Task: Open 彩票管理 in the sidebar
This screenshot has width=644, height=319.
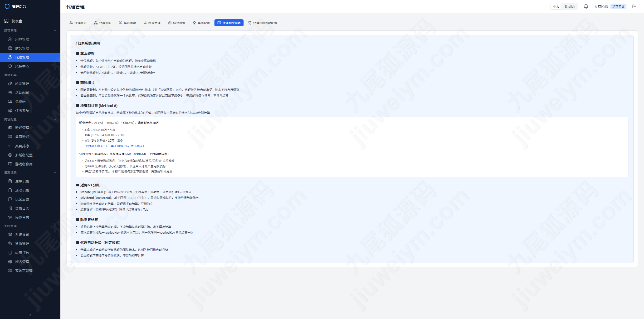Action: coord(30,83)
